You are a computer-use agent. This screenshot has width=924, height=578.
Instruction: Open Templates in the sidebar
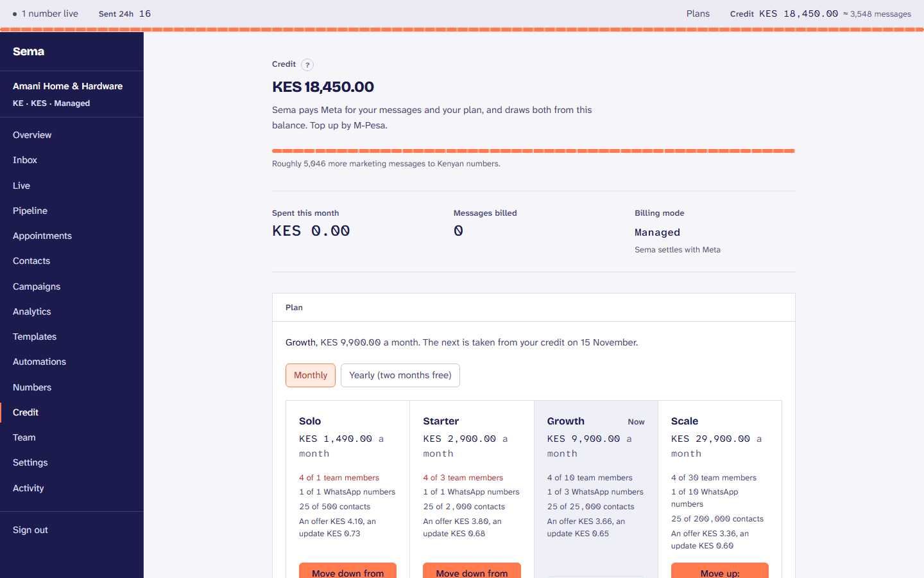tap(35, 337)
